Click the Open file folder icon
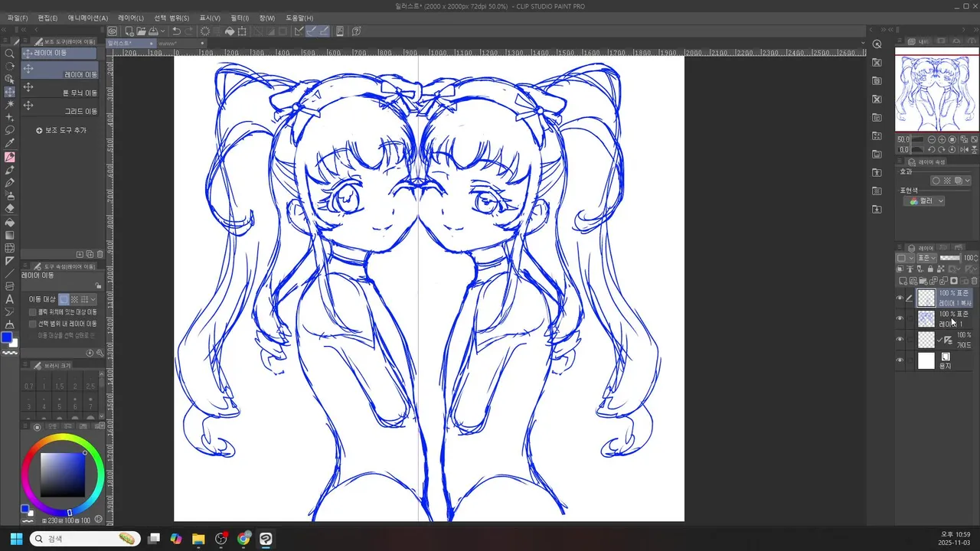 click(142, 31)
